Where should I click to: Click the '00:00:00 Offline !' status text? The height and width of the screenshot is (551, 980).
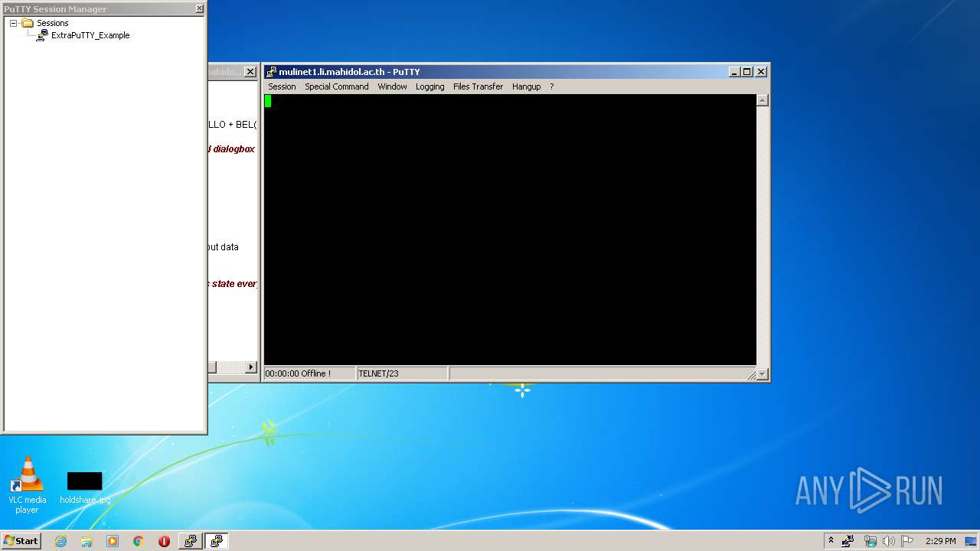(x=299, y=373)
